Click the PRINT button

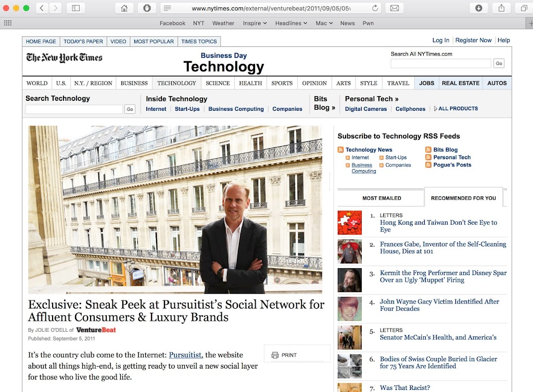pyautogui.click(x=297, y=355)
